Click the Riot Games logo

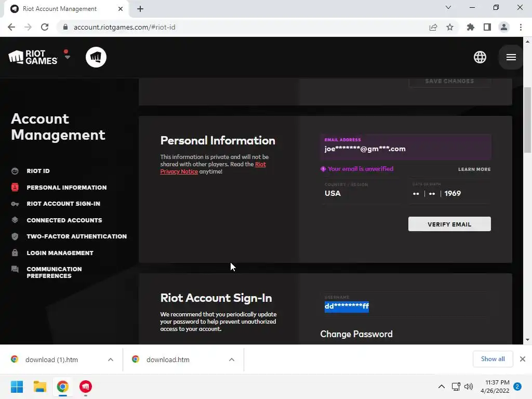pos(33,57)
